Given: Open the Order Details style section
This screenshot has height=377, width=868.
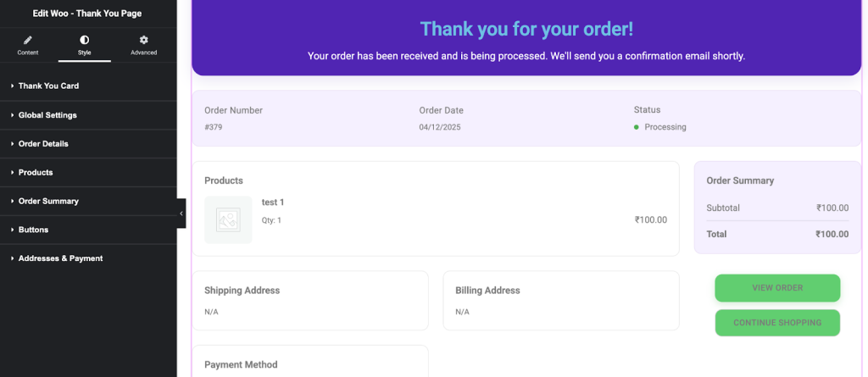Looking at the screenshot, I should pos(43,143).
